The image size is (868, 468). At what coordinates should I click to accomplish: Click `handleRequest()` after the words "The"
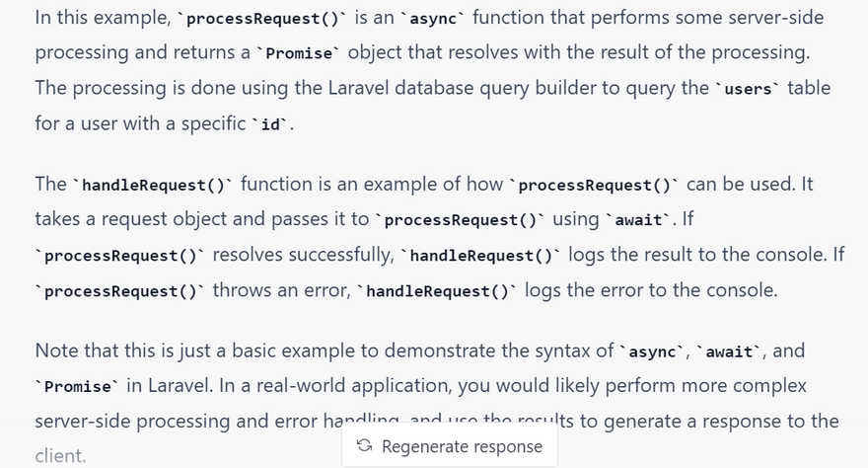coord(153,186)
